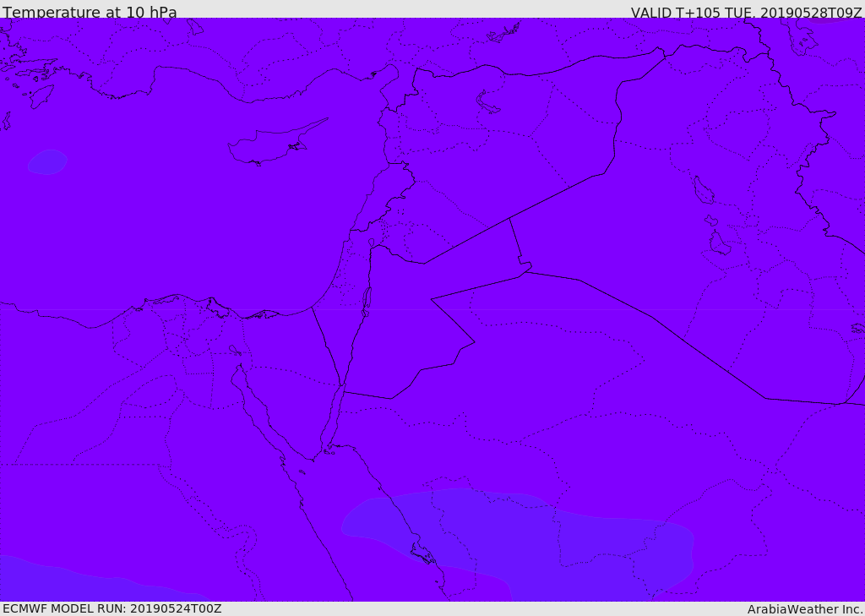Click the 'ECMWF MODEL RUN: 20190524T00Z' text
Viewport: 865px width, 616px height.
click(x=112, y=608)
